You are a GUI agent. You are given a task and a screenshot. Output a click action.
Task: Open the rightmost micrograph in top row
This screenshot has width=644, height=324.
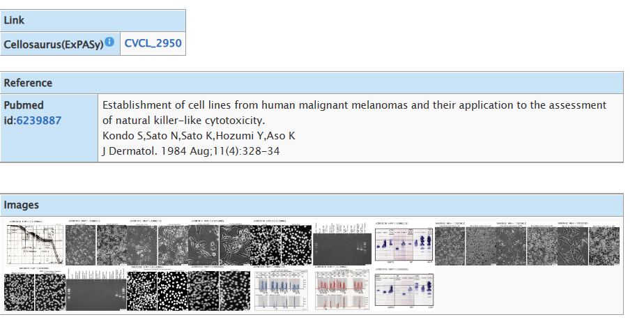click(604, 243)
